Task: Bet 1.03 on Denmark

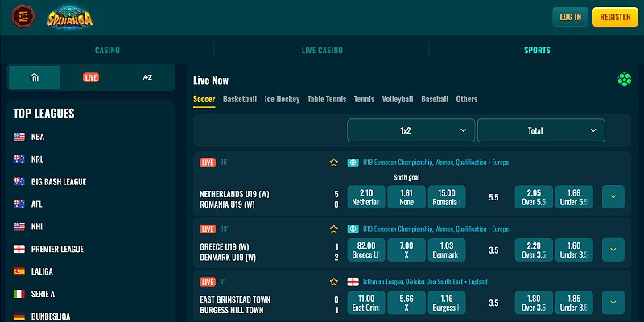Action: click(x=447, y=250)
